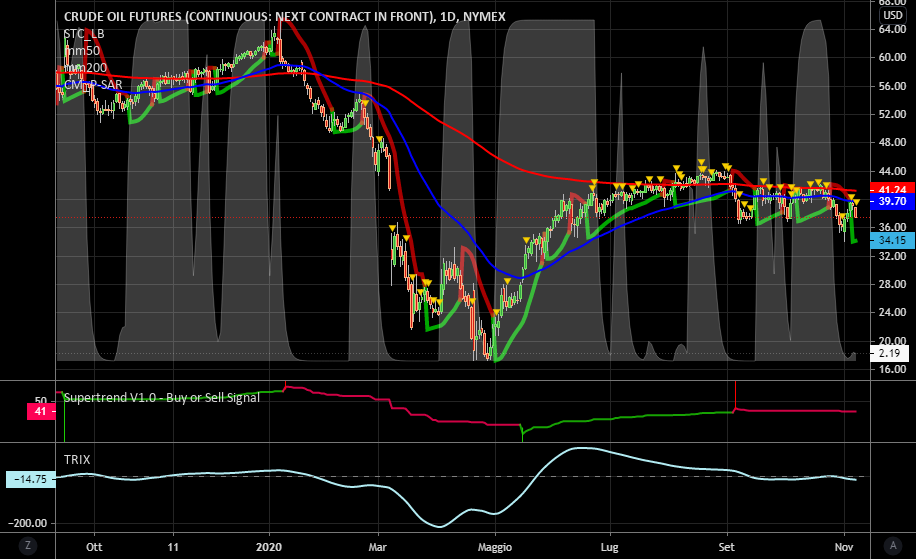This screenshot has width=916, height=559.
Task: Click the 28.00 price axis tick
Action: pos(893,284)
